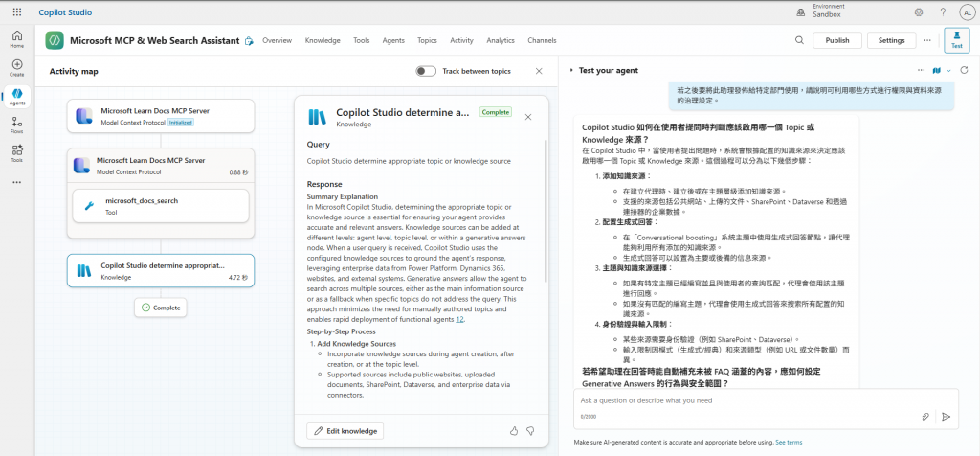The image size is (980, 456).
Task: Toggle Track between topics switch
Action: (x=426, y=71)
